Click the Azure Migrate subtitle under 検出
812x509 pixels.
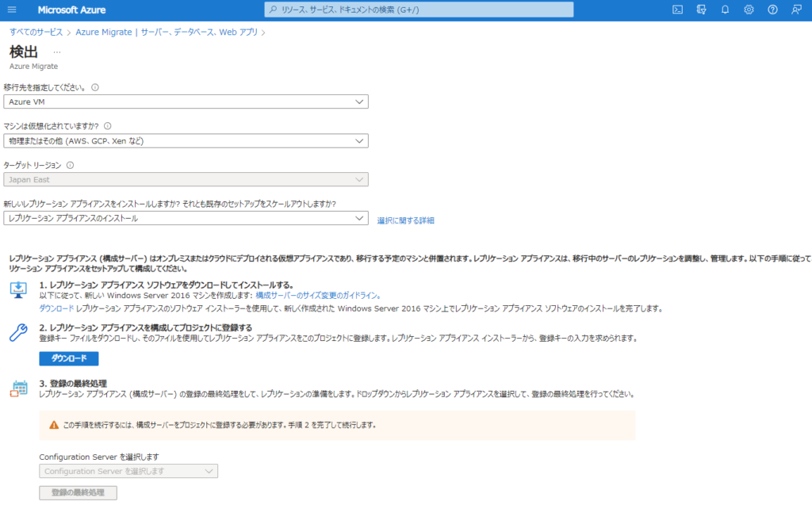coord(33,67)
